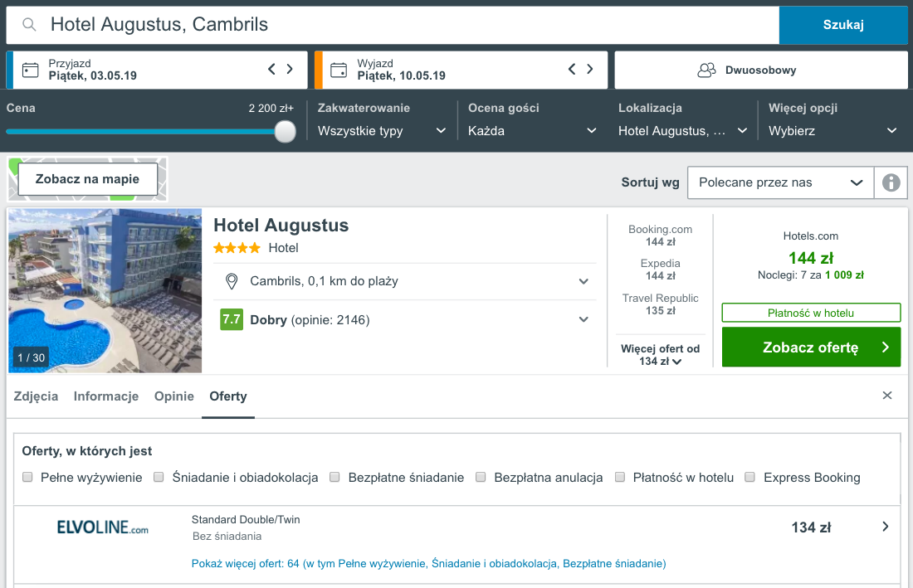Open the check-in calendar icon
Screen dimensions: 913x588
click(30, 70)
